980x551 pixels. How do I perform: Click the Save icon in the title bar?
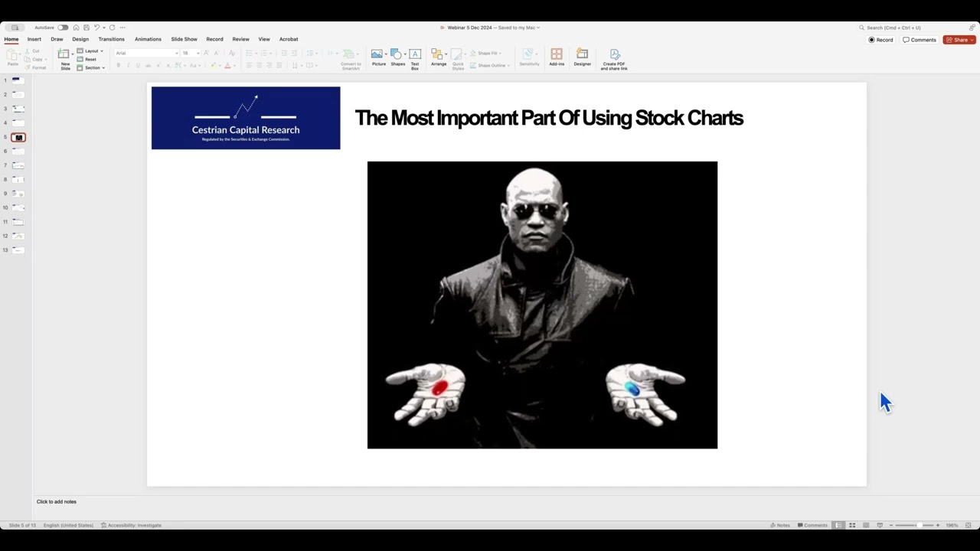click(x=86, y=28)
